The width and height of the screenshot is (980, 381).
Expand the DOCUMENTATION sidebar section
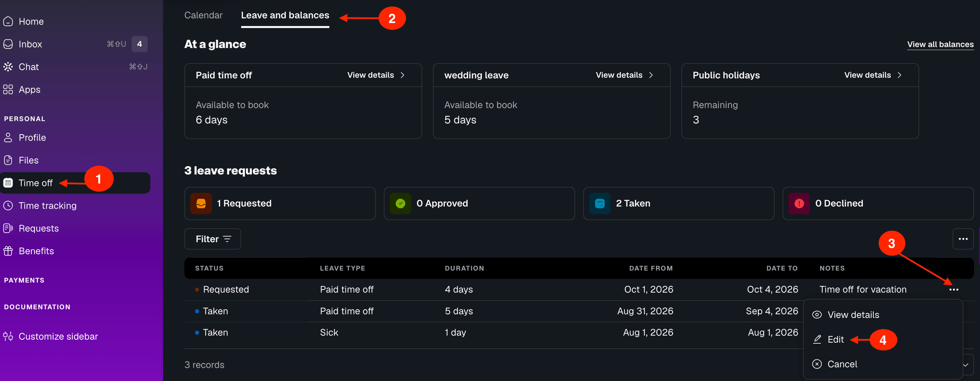coord(37,307)
